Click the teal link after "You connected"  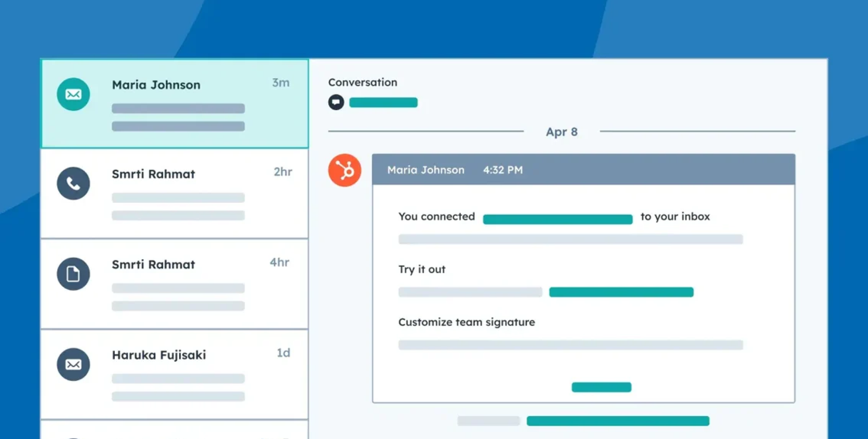point(557,219)
